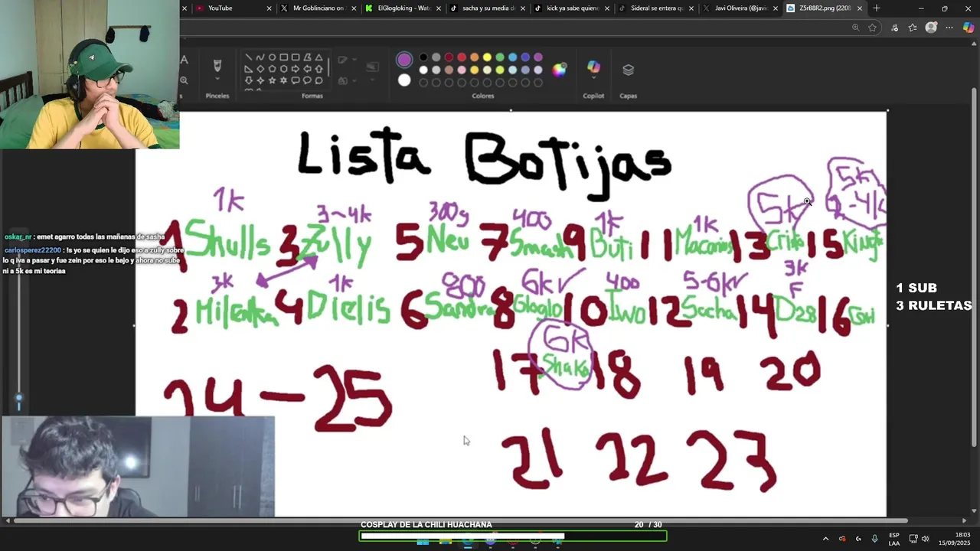
Task: Pick the orange color swatch
Action: pyautogui.click(x=475, y=57)
